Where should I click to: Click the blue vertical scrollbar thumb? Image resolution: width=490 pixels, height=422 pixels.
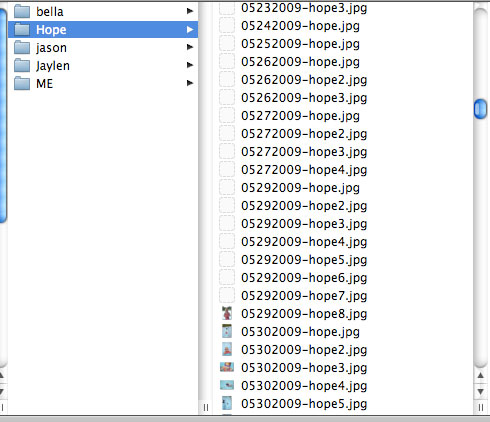[x=480, y=109]
